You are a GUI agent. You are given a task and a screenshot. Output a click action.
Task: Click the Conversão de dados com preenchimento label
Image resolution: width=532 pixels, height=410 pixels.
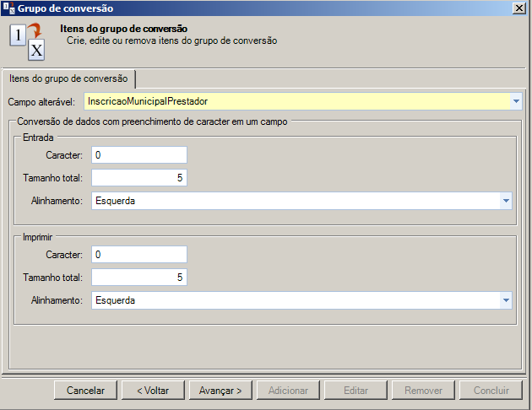pos(152,121)
